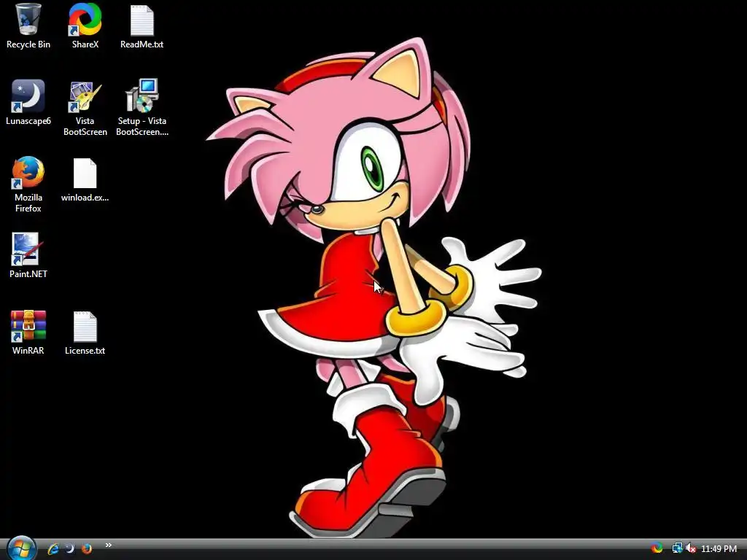Screen dimensions: 747x560
Task: Open the Windows Start orb
Action: tap(21, 548)
